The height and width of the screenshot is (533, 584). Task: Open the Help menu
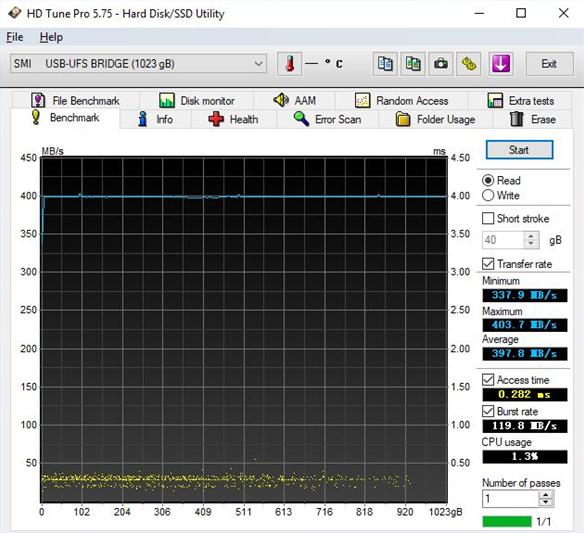51,37
